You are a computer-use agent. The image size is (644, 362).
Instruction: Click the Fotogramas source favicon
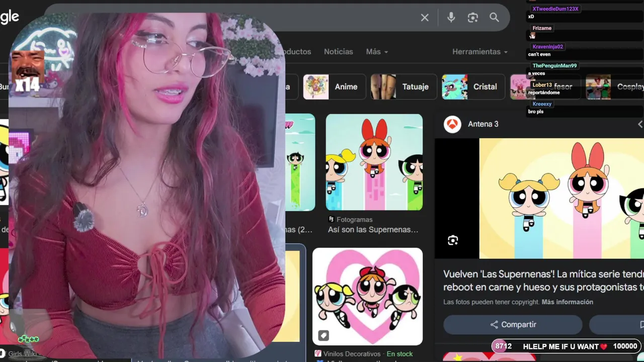(331, 219)
